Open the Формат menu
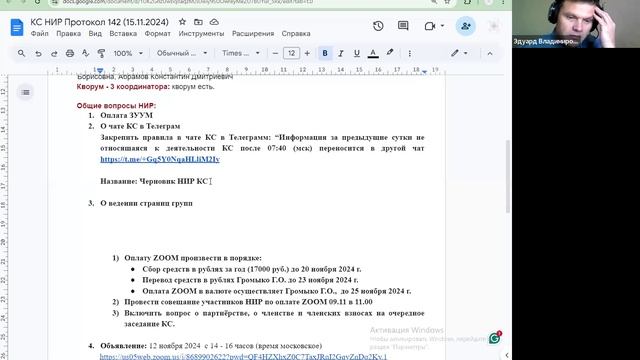The width and height of the screenshot is (640, 360). (157, 33)
